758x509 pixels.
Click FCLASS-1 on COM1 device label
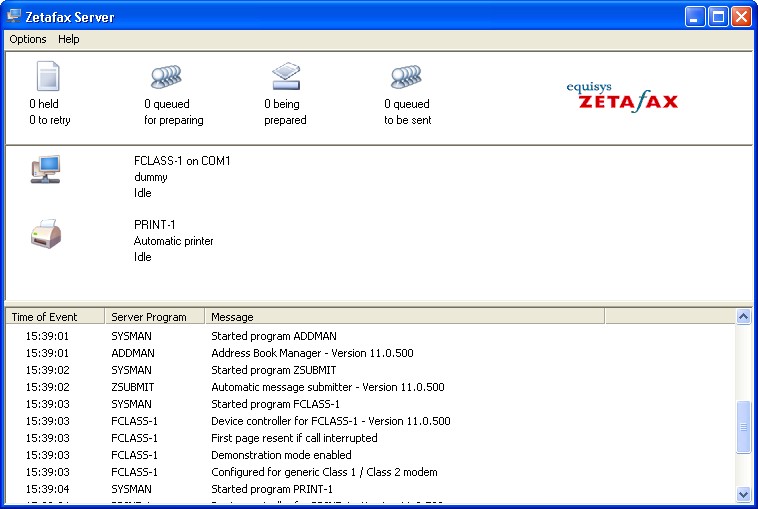point(182,161)
